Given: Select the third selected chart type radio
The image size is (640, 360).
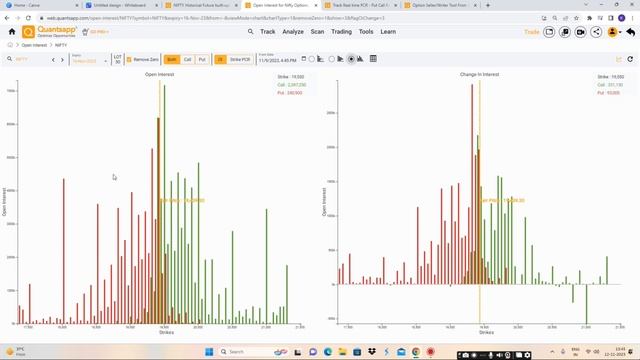Looking at the screenshot, I should 351,59.
